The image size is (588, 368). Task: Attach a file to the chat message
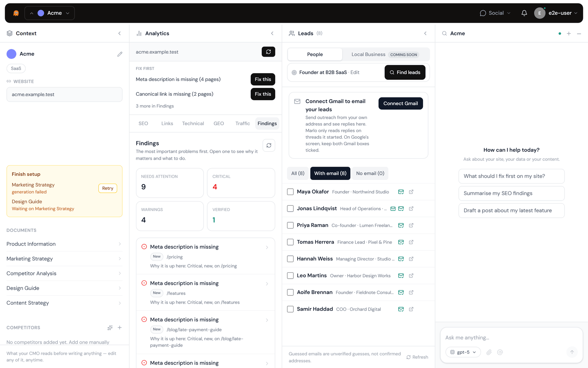489,352
